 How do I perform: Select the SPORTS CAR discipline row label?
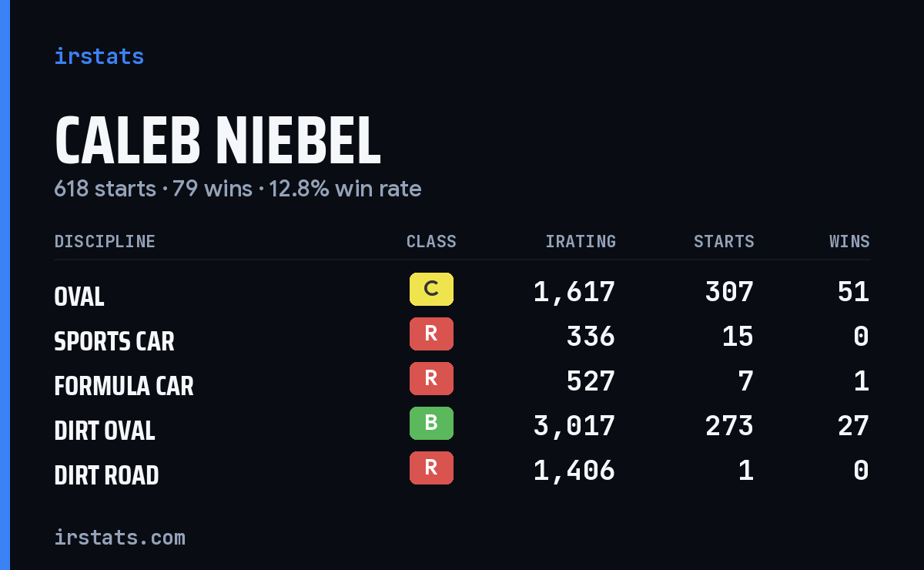tap(115, 341)
